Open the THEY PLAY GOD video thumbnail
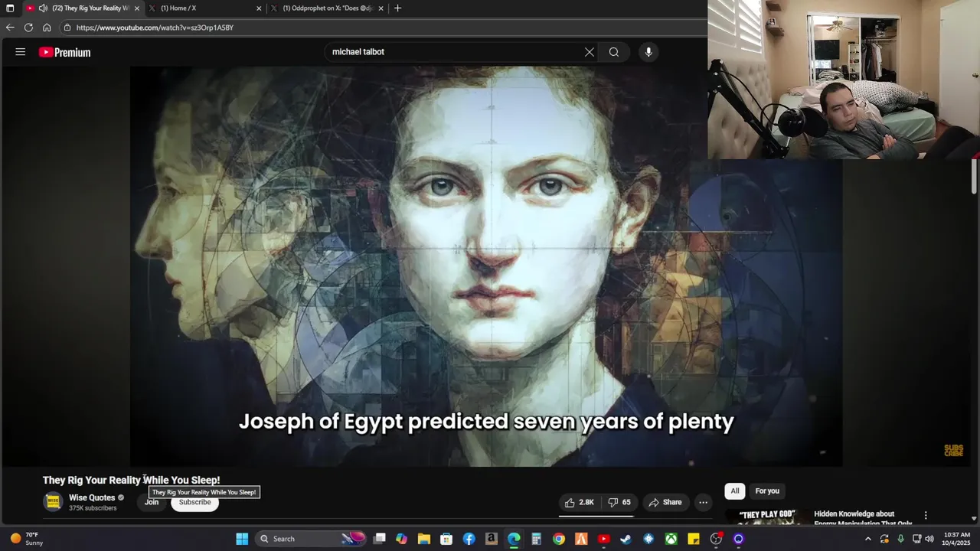Screen dimensions: 980x551 (x=767, y=516)
